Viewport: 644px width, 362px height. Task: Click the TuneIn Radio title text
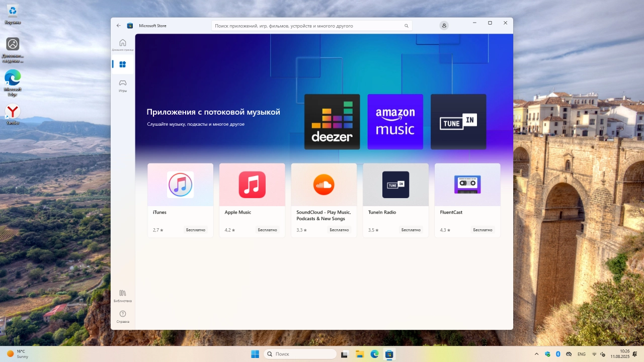(382, 212)
